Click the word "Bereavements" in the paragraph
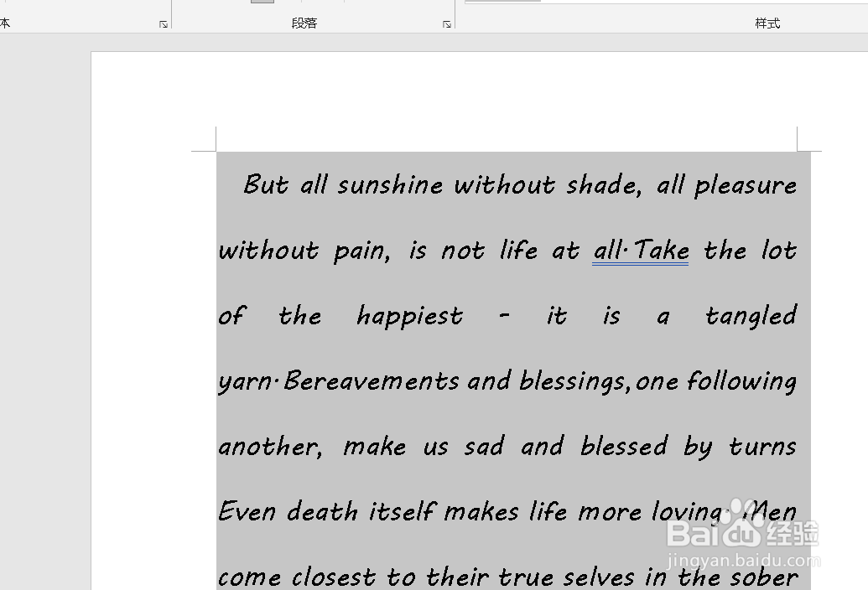Viewport: 868px width, 590px height. point(372,381)
